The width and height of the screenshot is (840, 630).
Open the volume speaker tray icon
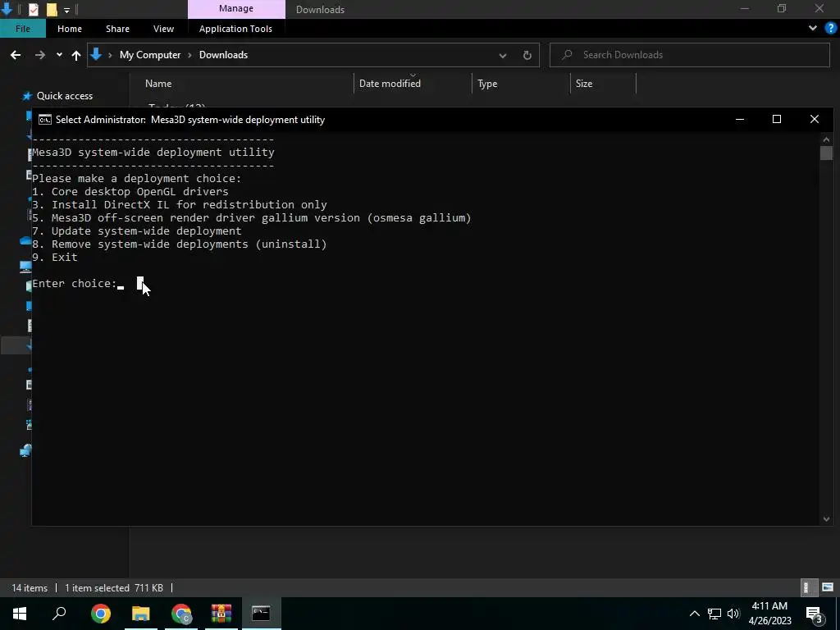click(733, 614)
